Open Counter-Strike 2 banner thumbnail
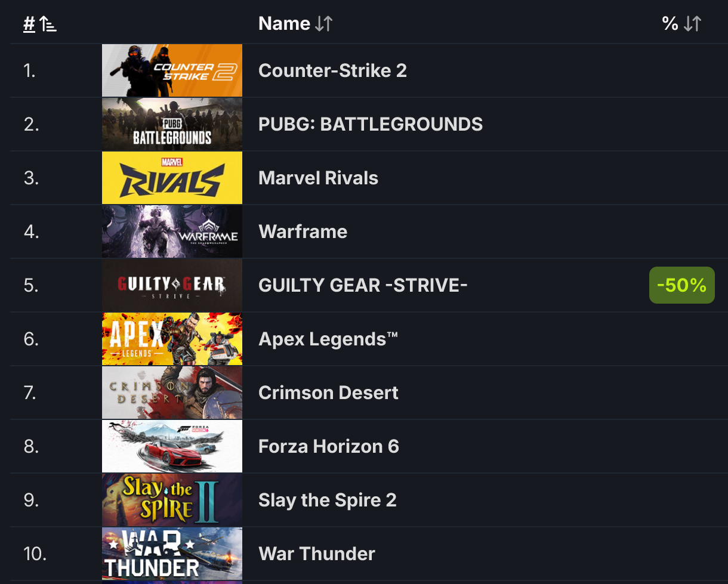 pyautogui.click(x=172, y=70)
